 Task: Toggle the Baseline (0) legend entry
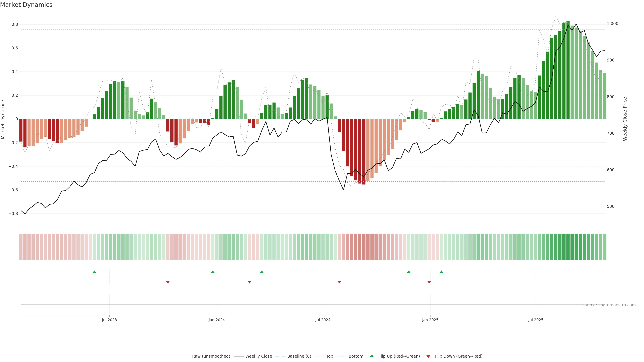(x=299, y=356)
